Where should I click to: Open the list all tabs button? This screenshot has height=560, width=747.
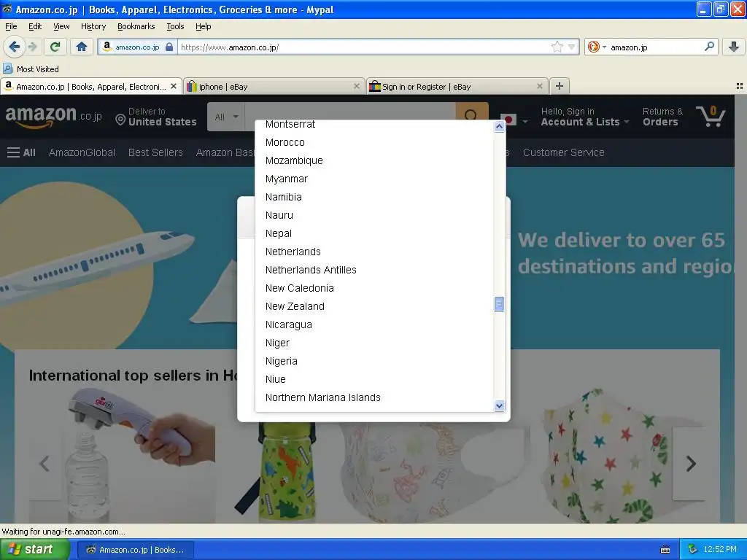740,86
